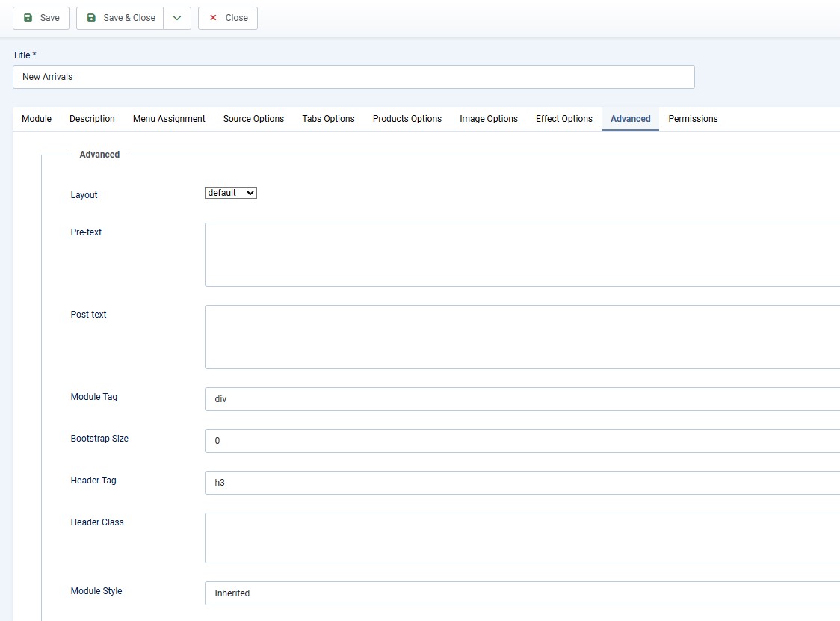840x621 pixels.
Task: Go to the Menu Assignment tab
Action: [169, 119]
